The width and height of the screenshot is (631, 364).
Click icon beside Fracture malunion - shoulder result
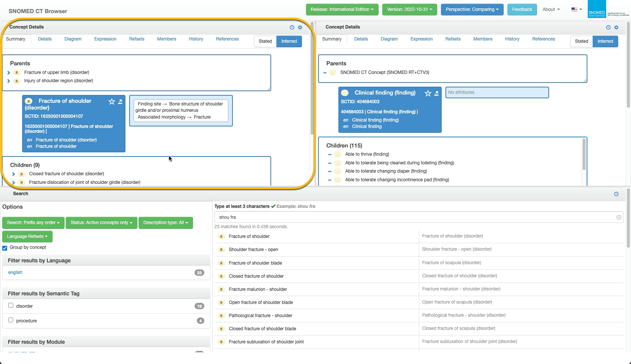click(x=221, y=289)
